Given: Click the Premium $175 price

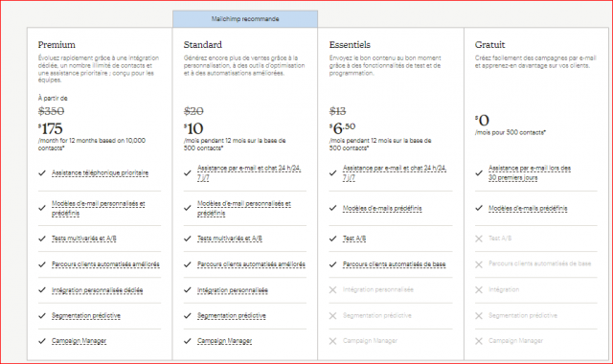Looking at the screenshot, I should coord(51,128).
